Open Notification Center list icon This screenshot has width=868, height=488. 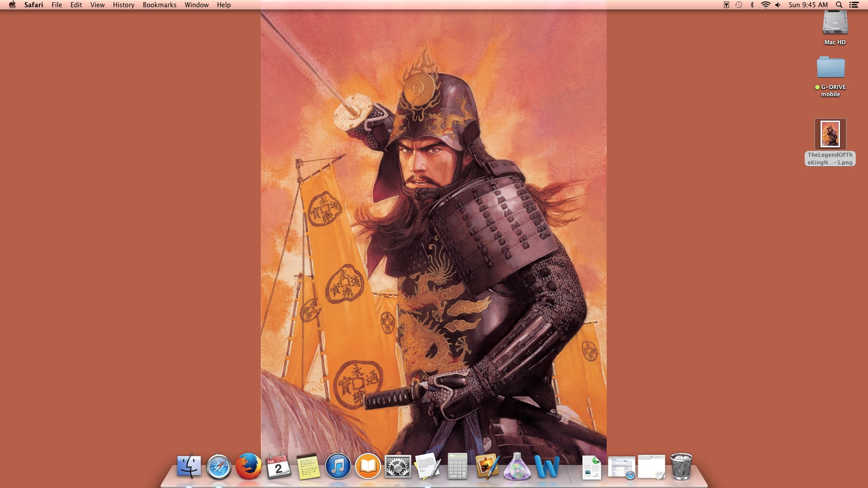(x=854, y=5)
